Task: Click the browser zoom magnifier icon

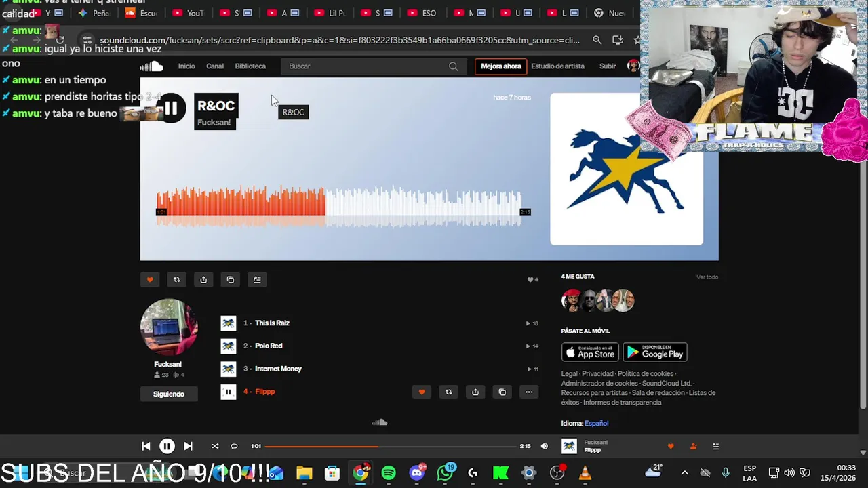Action: tap(597, 40)
